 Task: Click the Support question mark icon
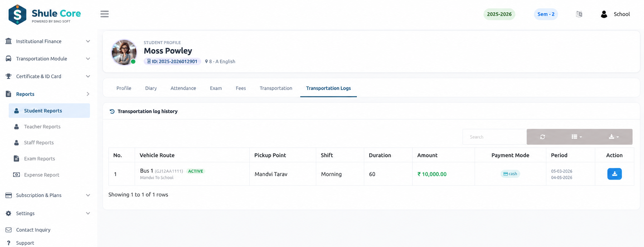pyautogui.click(x=9, y=243)
